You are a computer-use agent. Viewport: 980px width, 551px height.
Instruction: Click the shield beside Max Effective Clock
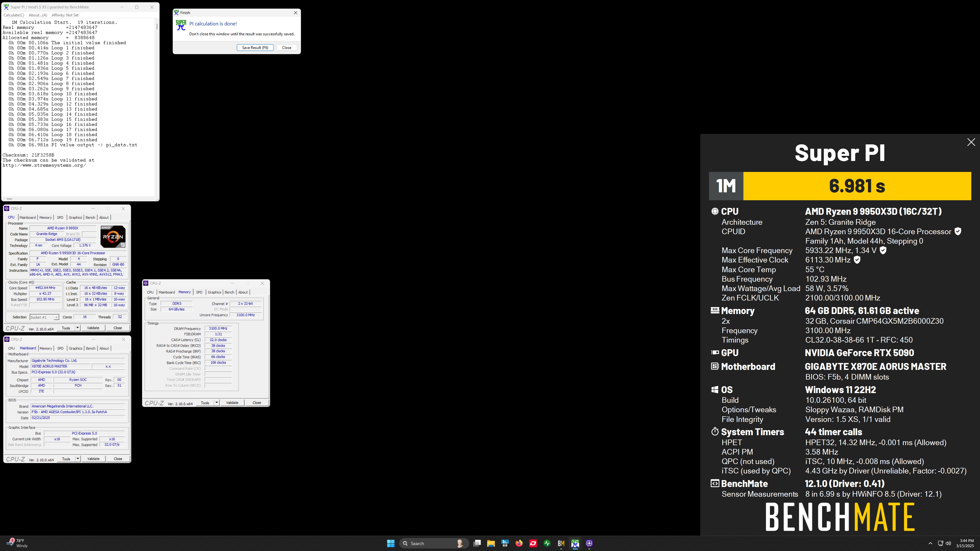pos(857,260)
